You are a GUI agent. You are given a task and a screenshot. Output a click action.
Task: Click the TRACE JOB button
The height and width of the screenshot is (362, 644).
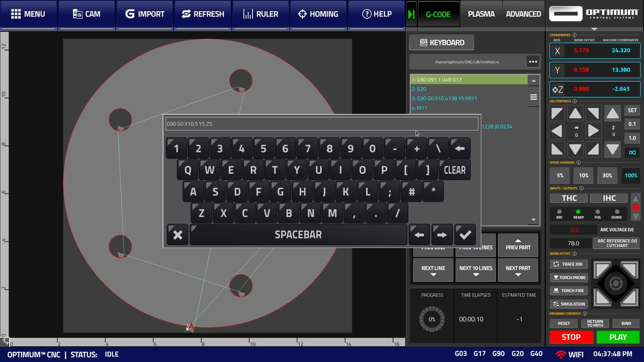click(x=569, y=264)
